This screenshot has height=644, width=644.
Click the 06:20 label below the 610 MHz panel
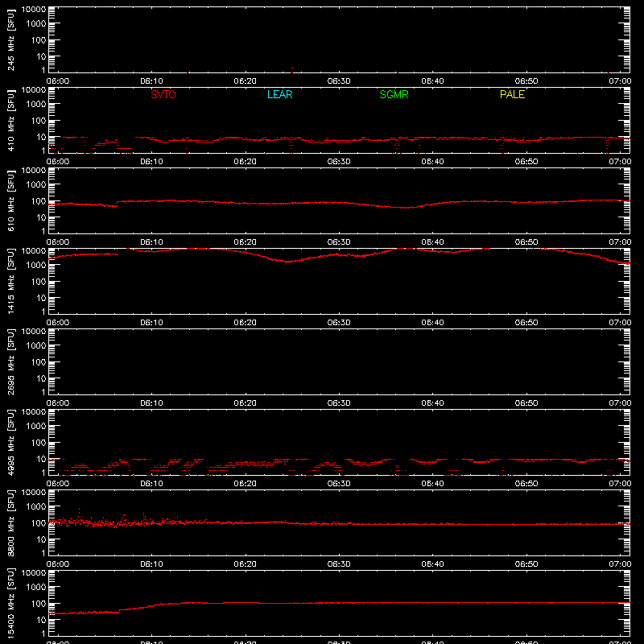tap(246, 242)
